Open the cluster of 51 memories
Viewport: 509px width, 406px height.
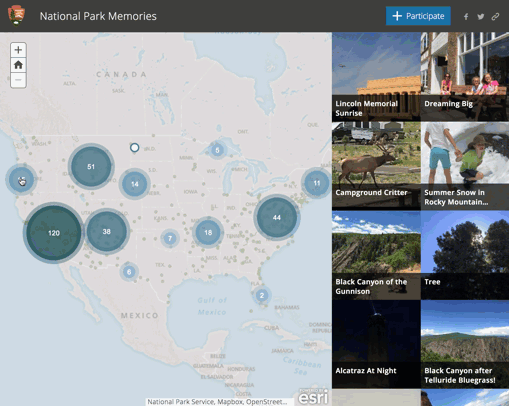click(91, 166)
